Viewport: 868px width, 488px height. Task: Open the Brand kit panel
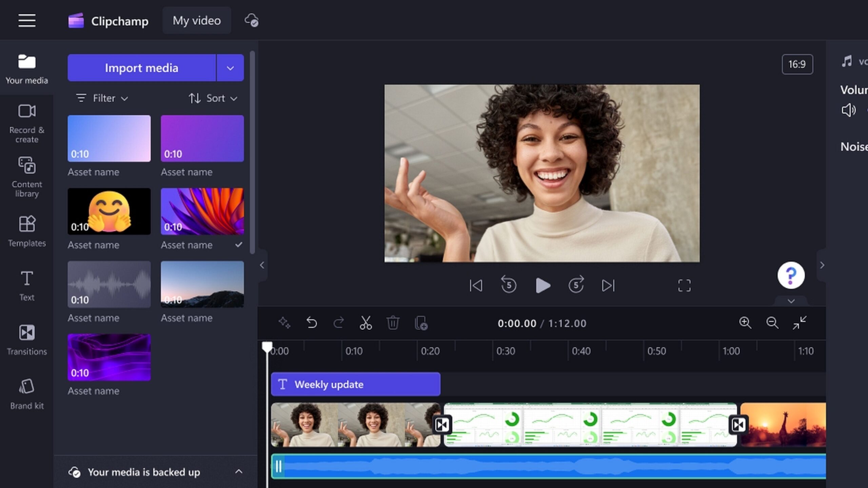tap(26, 394)
